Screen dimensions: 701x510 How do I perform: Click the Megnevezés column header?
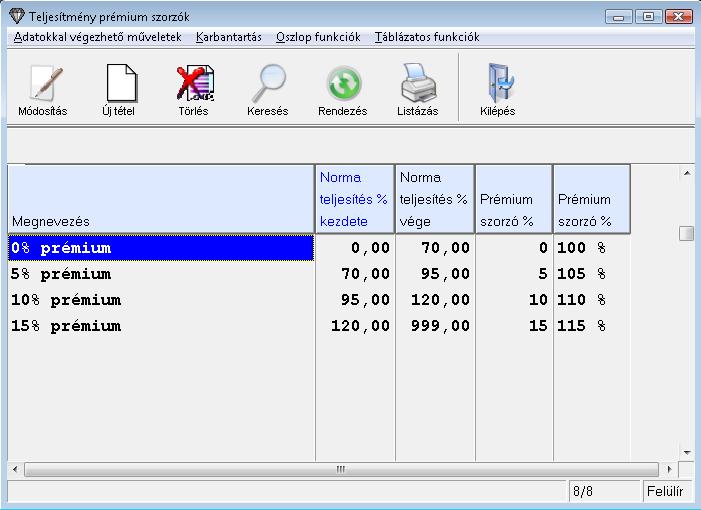[x=160, y=199]
